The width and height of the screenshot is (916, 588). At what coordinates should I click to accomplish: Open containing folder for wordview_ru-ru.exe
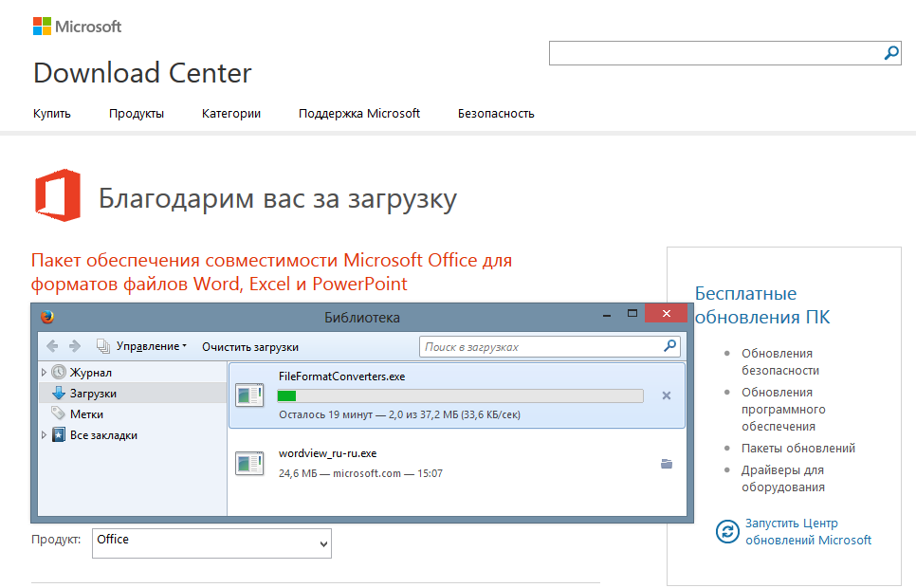tap(666, 464)
